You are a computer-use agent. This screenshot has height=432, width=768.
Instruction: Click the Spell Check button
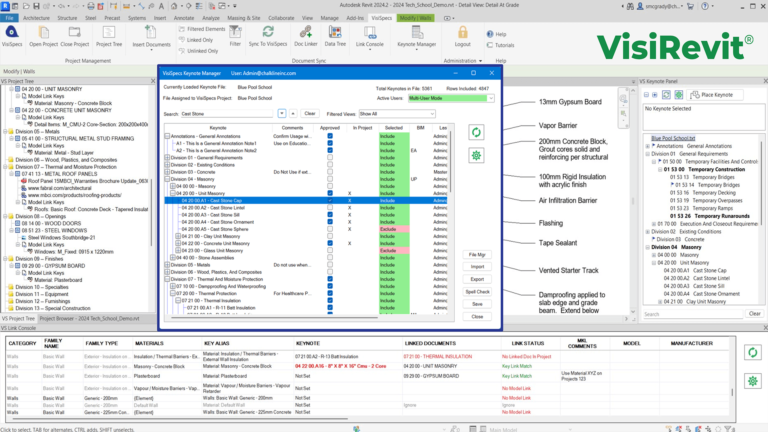(477, 292)
